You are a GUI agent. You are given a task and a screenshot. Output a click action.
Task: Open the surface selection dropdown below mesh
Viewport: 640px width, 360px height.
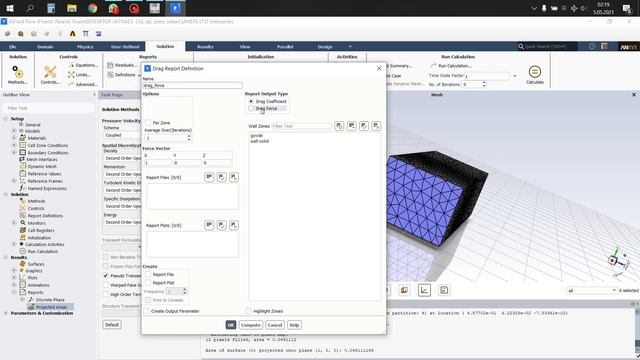pos(591,290)
